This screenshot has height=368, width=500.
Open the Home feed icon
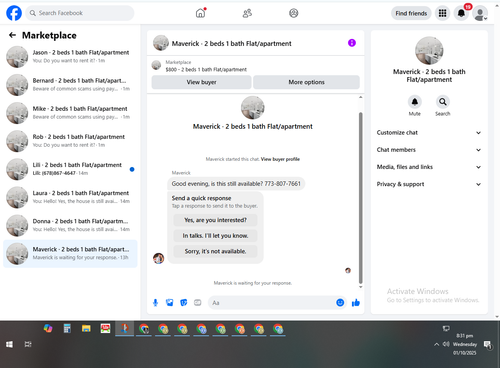click(x=200, y=13)
